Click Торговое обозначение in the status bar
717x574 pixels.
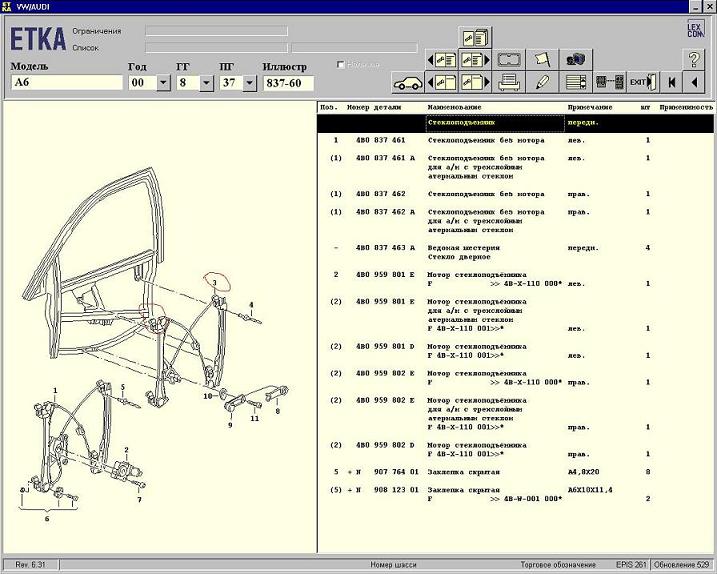coord(558,565)
